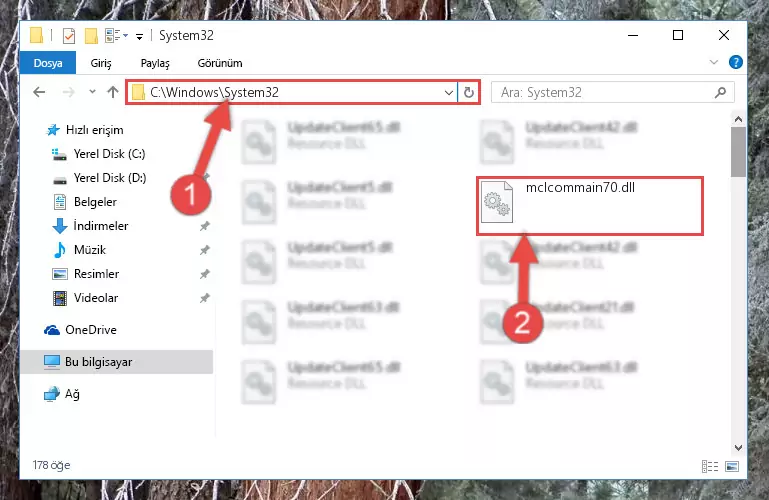Viewport: 769px width, 500px height.
Task: Switch to details view icon
Action: tap(710, 466)
